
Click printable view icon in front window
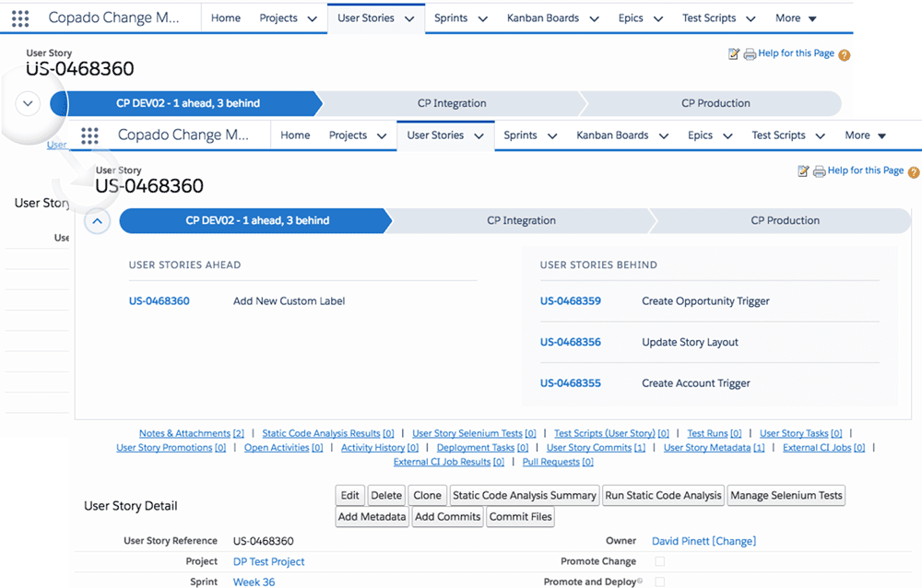click(819, 171)
